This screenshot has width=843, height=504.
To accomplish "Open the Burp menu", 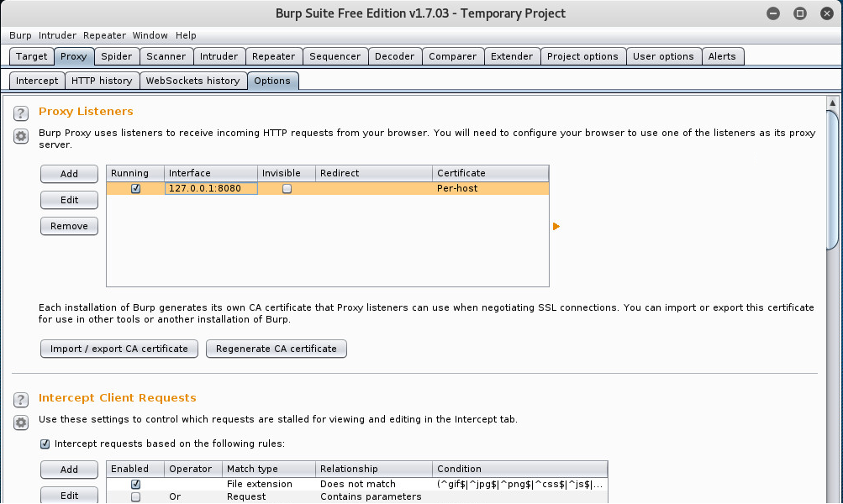I will [x=20, y=35].
